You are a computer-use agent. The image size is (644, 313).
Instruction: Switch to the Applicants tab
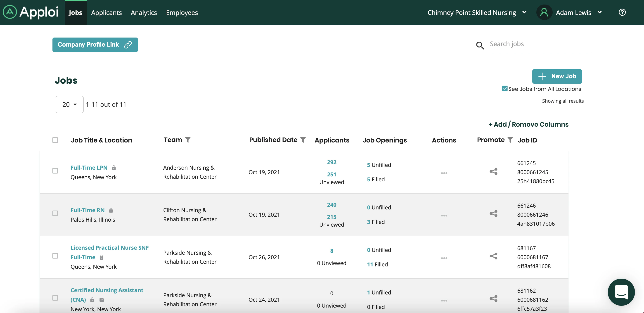coord(106,12)
